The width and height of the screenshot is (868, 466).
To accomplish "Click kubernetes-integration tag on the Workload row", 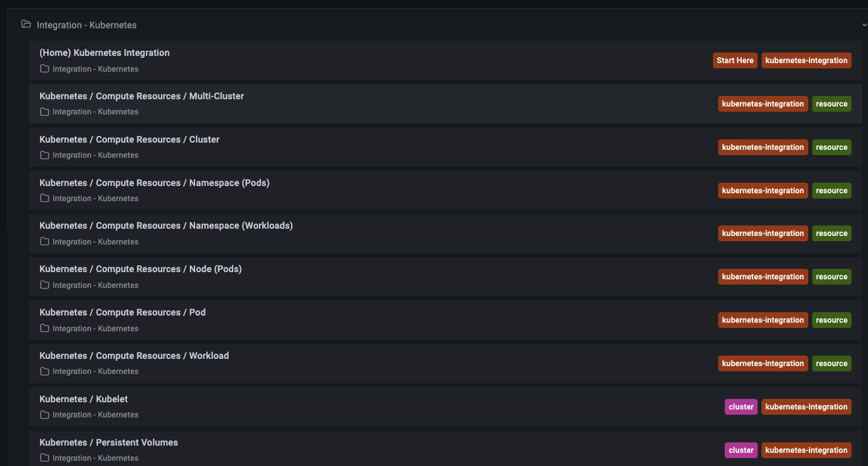I will tap(763, 363).
